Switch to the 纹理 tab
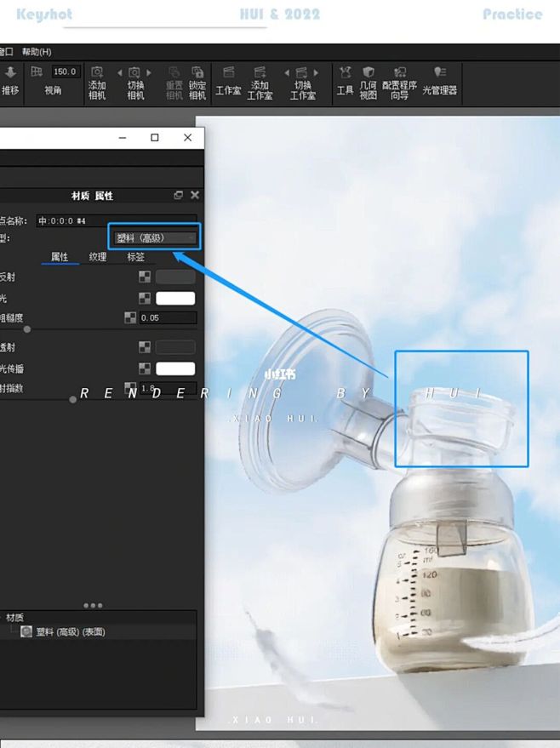 click(98, 257)
